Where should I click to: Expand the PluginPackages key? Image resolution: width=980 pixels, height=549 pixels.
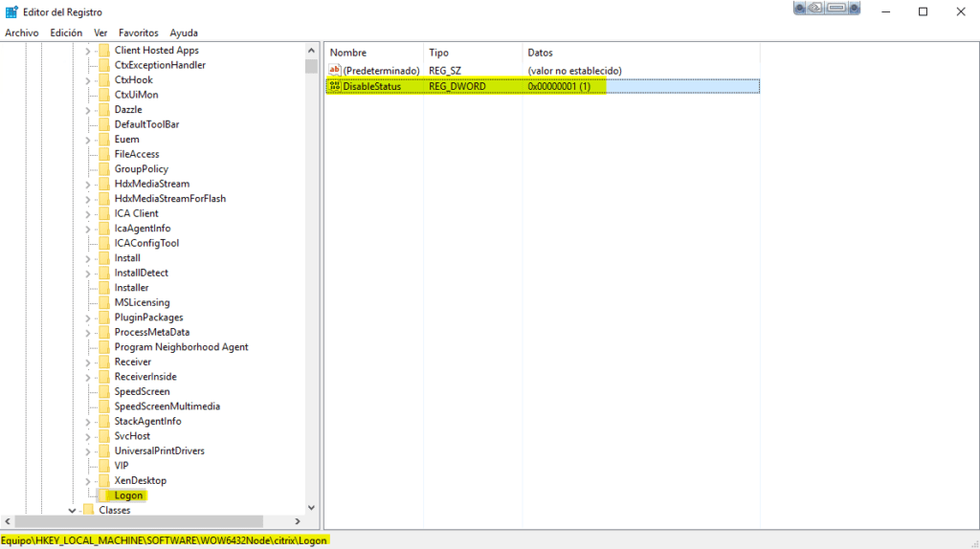[88, 318]
